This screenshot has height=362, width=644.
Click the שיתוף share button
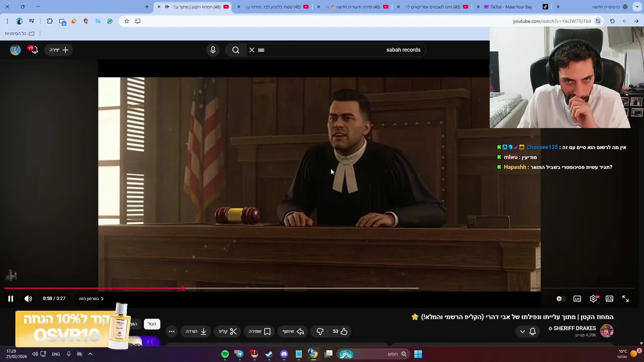293,331
